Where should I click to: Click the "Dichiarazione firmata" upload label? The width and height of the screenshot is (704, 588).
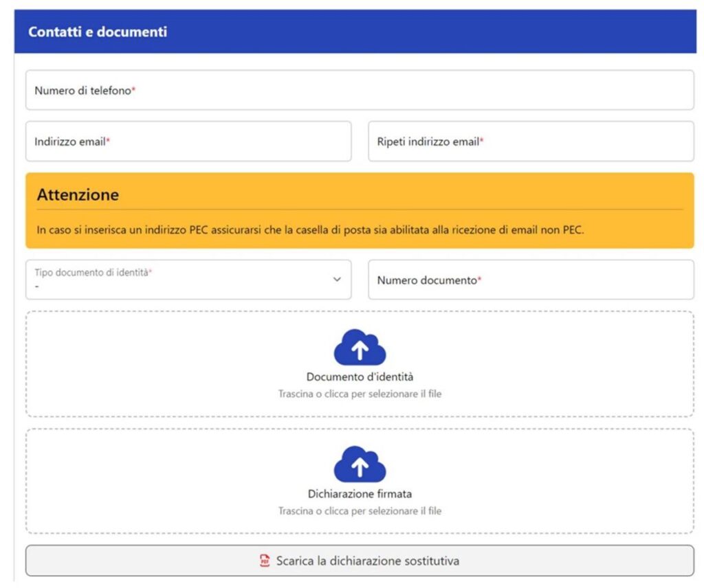[360, 494]
